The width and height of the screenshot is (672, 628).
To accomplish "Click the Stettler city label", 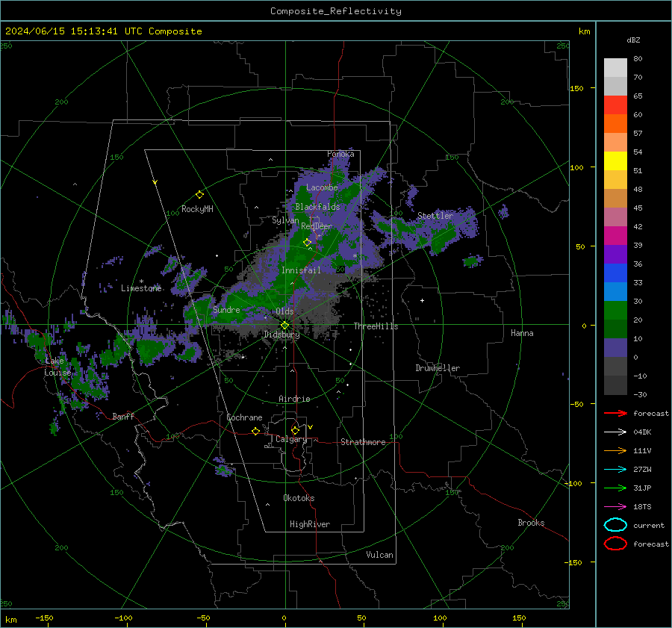I will [x=435, y=216].
